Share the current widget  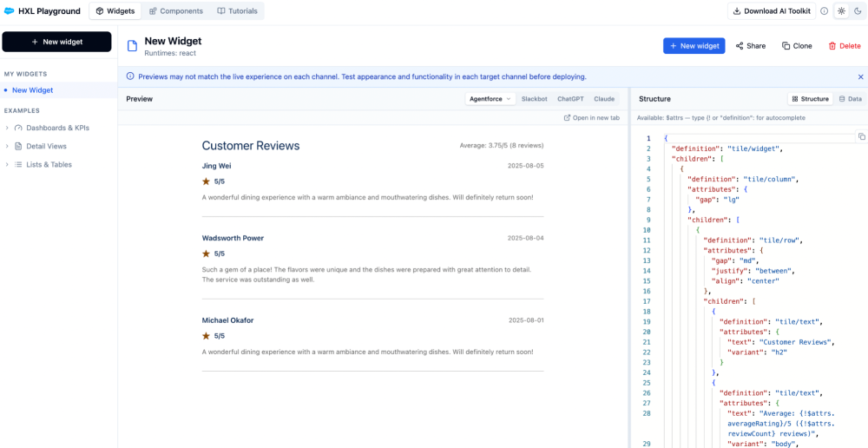coord(751,46)
